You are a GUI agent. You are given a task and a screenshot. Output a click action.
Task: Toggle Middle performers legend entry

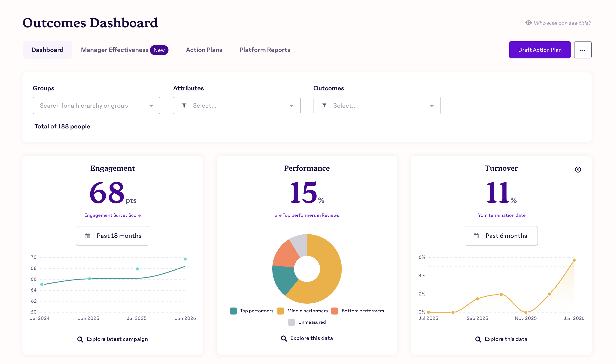click(307, 311)
